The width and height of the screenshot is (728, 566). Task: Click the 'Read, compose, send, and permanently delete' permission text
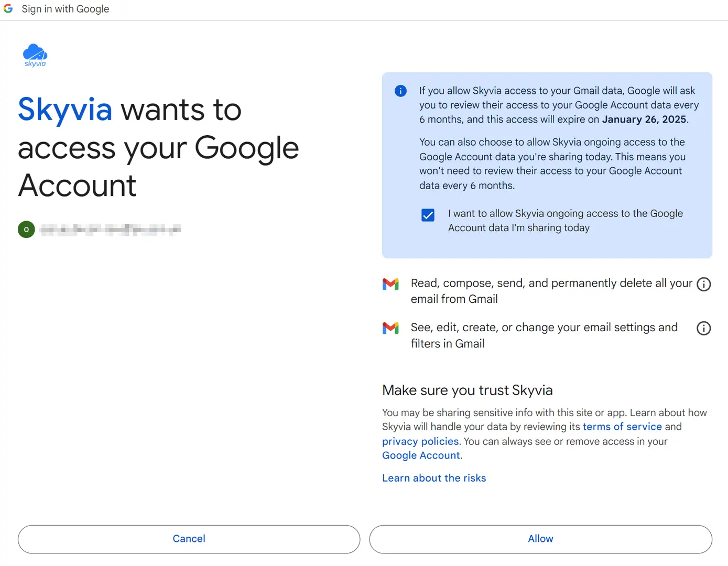tap(551, 291)
